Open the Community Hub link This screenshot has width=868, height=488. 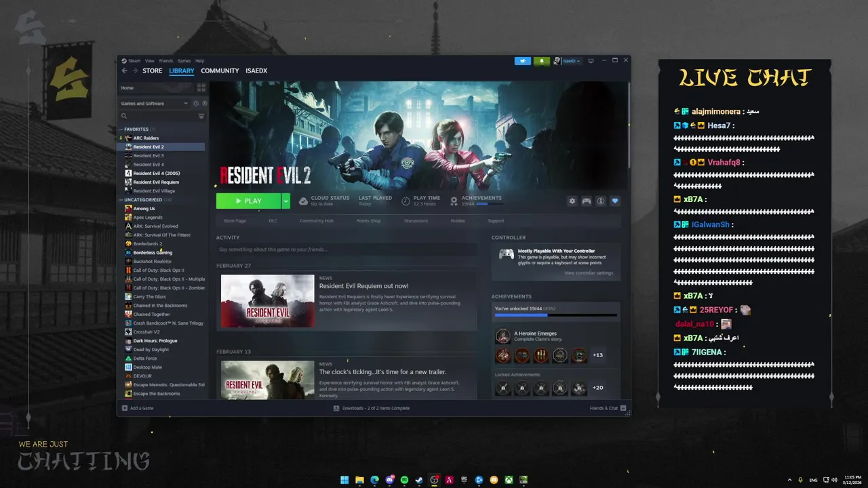pos(317,221)
